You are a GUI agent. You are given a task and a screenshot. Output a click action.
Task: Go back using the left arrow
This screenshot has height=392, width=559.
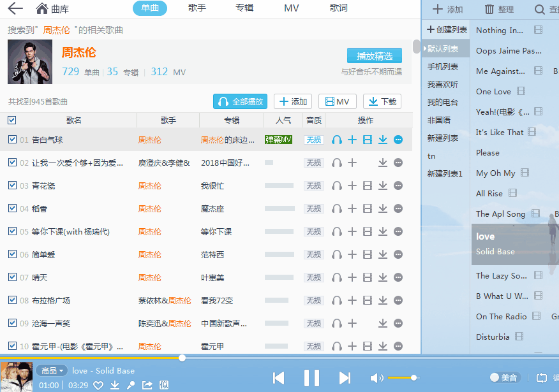click(15, 8)
